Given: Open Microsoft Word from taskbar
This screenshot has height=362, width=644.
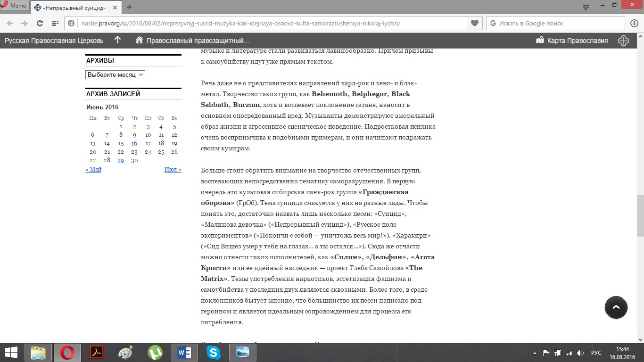Looking at the screenshot, I should coord(184,353).
